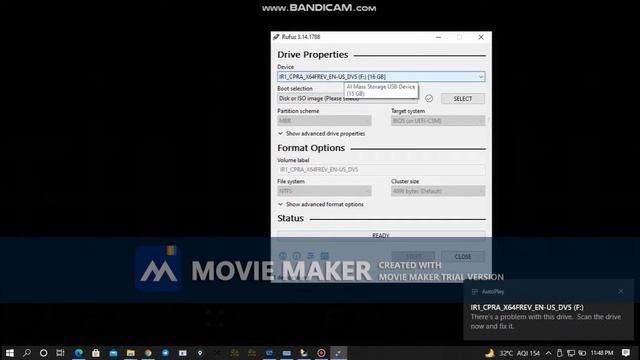Screen dimensions: 640x360
Task: Click the READY status progress bar
Action: (381, 236)
